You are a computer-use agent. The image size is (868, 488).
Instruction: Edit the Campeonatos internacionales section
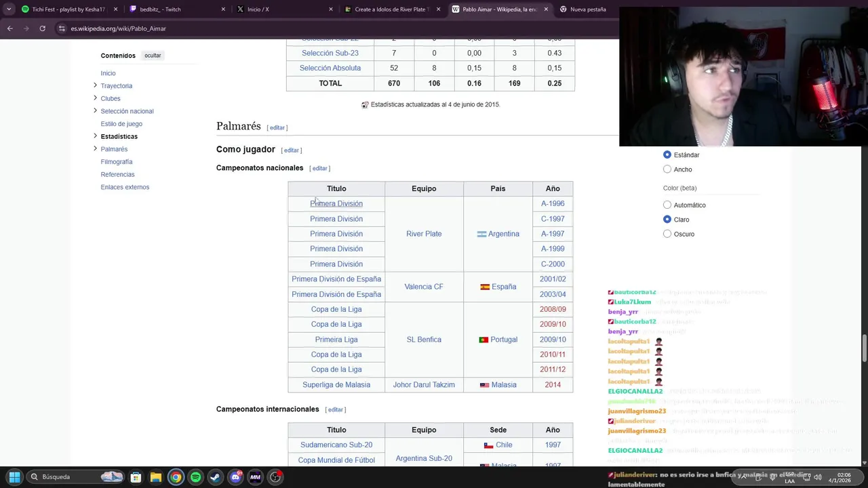coord(336,409)
